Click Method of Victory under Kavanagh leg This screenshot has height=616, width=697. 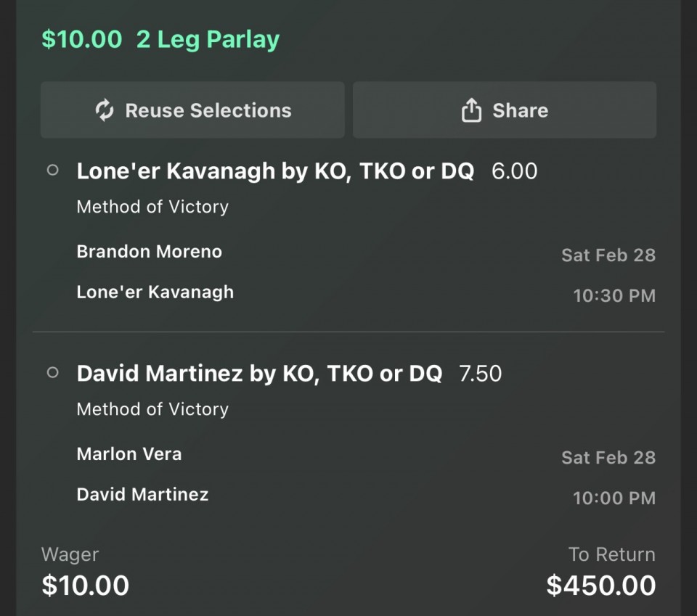(x=152, y=207)
